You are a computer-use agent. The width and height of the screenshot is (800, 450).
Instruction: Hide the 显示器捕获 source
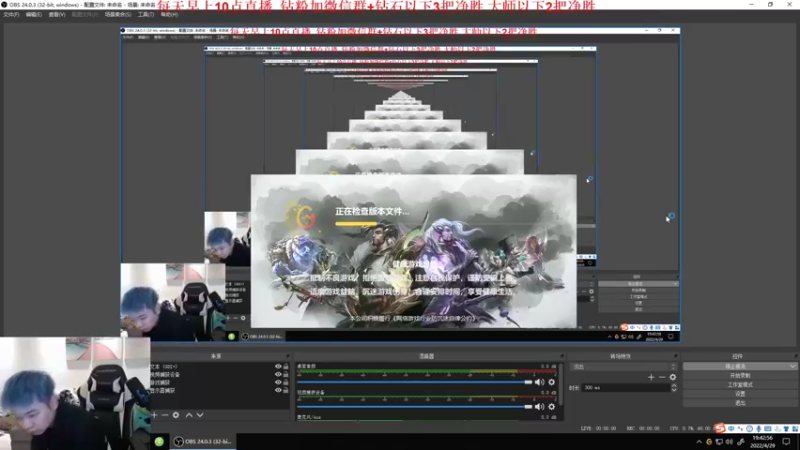click(x=278, y=390)
